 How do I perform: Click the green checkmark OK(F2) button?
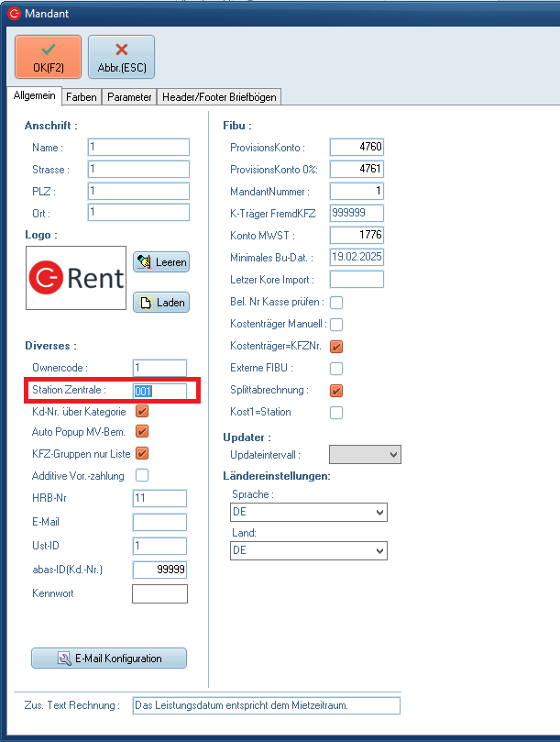click(x=49, y=58)
